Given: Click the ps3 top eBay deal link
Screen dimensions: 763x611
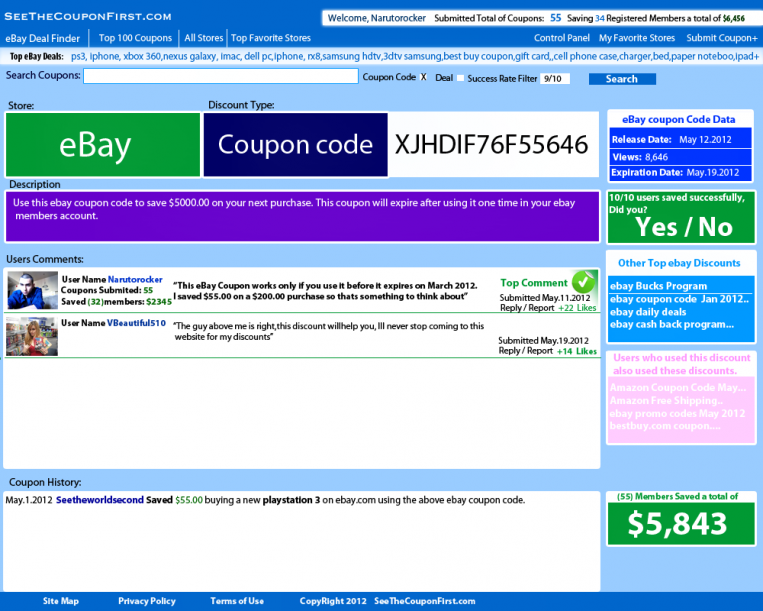Looking at the screenshot, I should (78, 56).
